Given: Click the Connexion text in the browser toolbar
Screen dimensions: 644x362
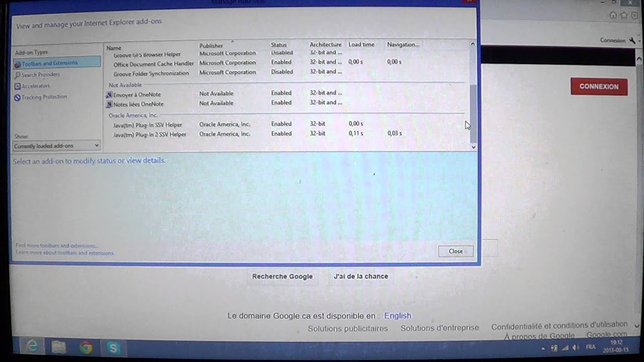Looking at the screenshot, I should point(612,40).
